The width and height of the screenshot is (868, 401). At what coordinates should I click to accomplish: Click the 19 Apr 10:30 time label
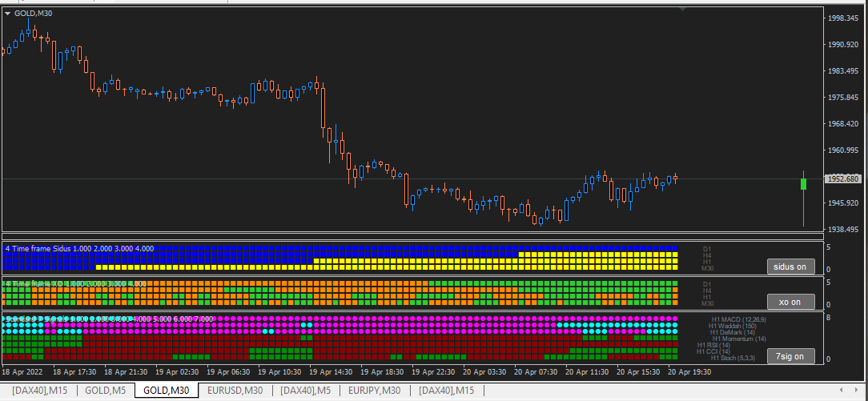pos(280,372)
